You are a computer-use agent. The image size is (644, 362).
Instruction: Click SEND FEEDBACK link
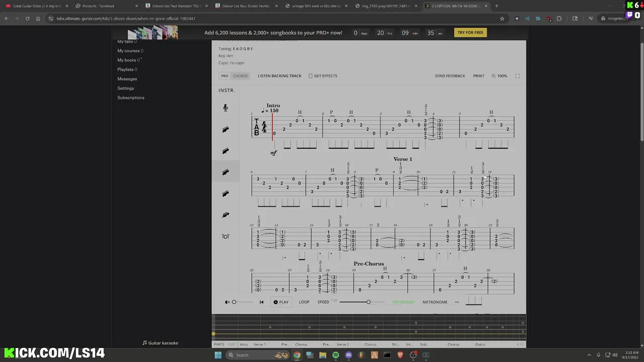(x=450, y=76)
